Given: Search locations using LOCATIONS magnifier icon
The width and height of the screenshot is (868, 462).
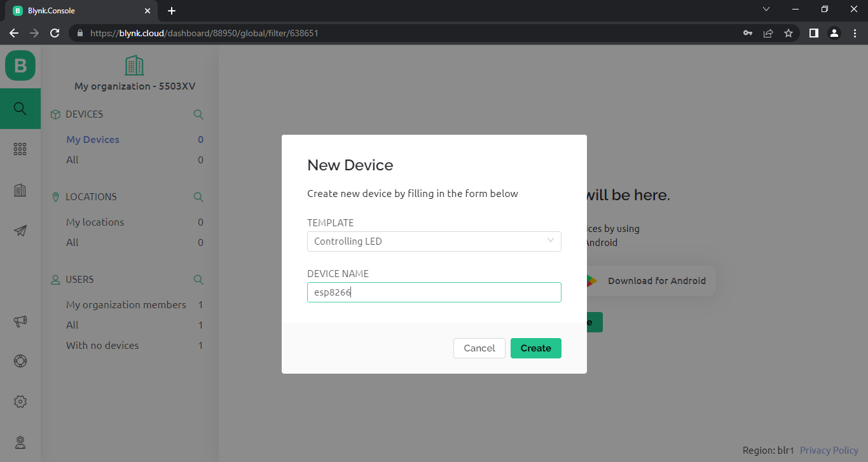Looking at the screenshot, I should 198,197.
